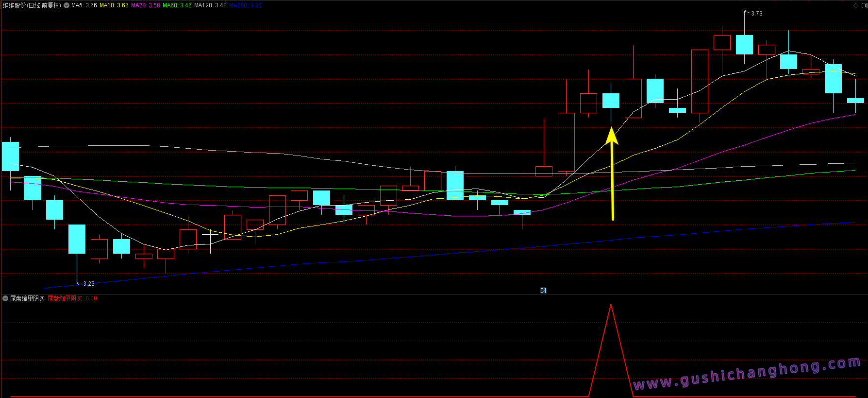Click the red 尾盘缩量阴买 value readout
Image resolution: width=868 pixels, height=398 pixels.
[72, 298]
